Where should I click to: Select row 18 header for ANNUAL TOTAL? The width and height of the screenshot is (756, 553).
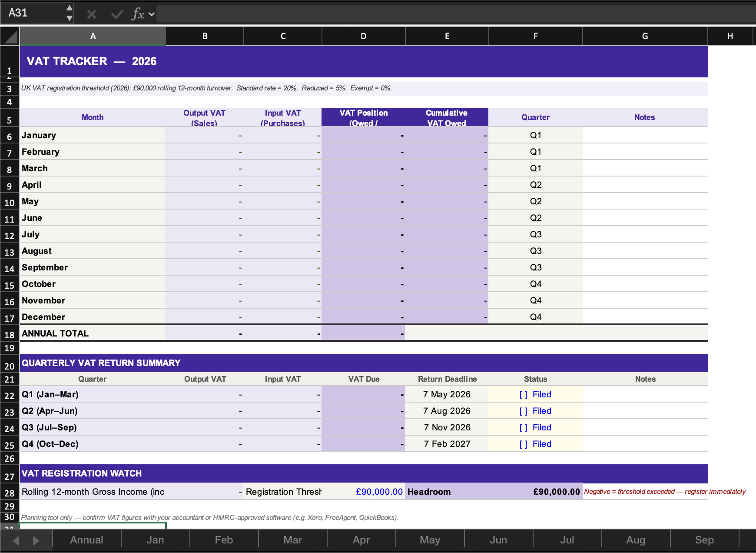coord(10,334)
